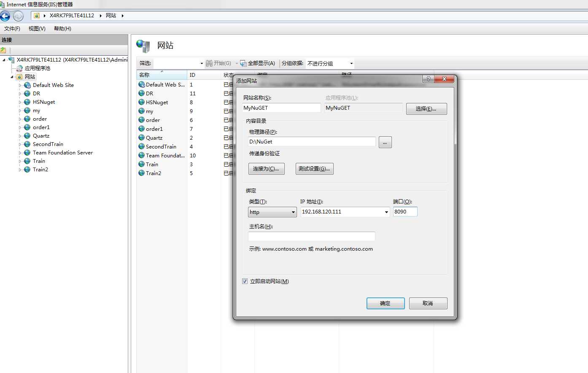This screenshot has height=373, width=588.
Task: Close the 添加网站 dialog
Action: tap(444, 79)
